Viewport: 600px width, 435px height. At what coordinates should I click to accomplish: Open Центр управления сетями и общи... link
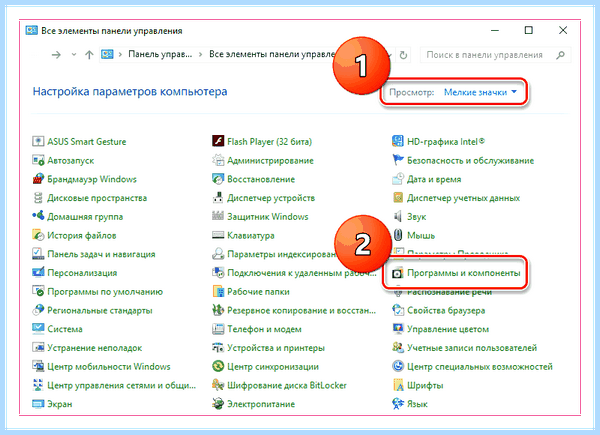[x=121, y=385]
